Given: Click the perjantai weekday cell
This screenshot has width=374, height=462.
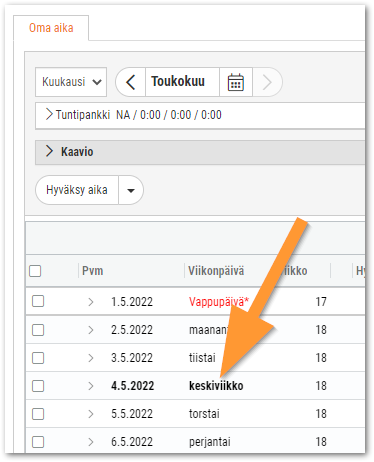Looking at the screenshot, I should (x=210, y=442).
